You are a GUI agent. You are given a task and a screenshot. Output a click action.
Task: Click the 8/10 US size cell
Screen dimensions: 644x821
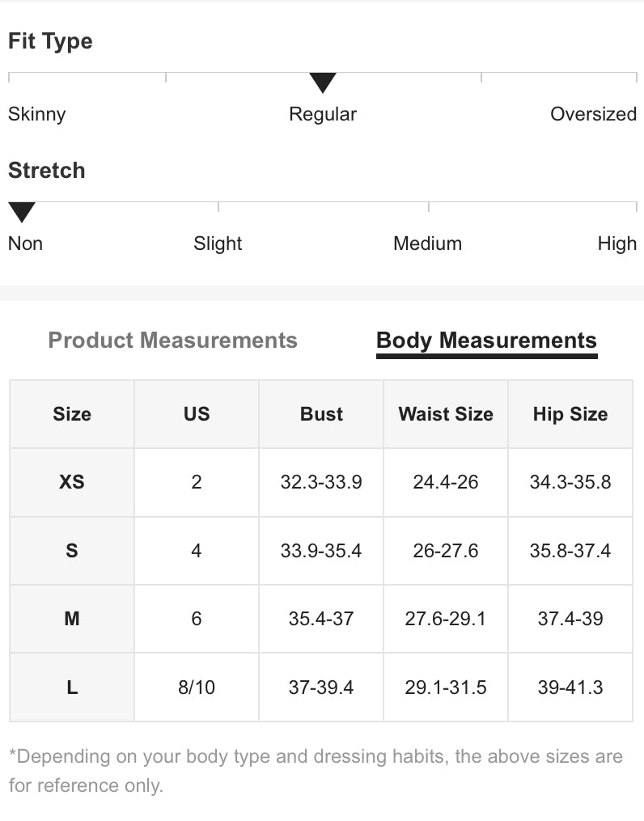click(197, 688)
